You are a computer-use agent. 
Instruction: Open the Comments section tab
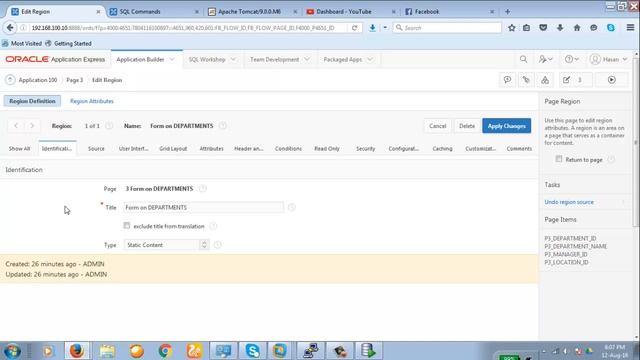click(x=519, y=149)
